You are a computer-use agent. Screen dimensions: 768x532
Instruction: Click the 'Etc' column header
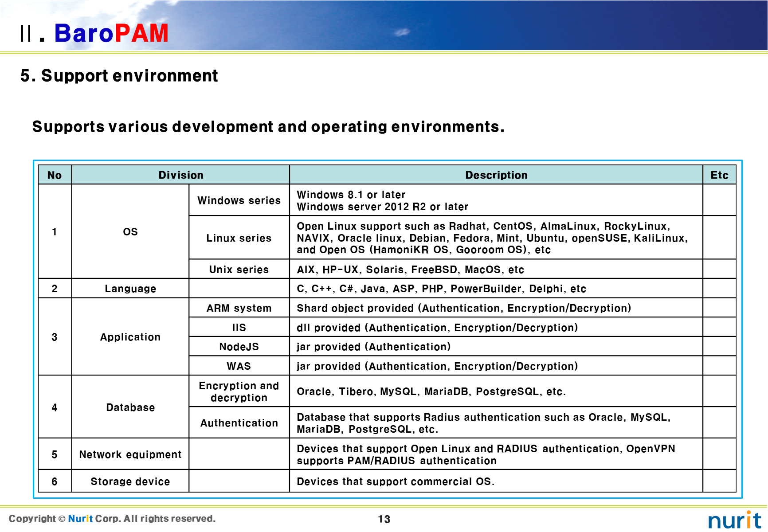[719, 175]
